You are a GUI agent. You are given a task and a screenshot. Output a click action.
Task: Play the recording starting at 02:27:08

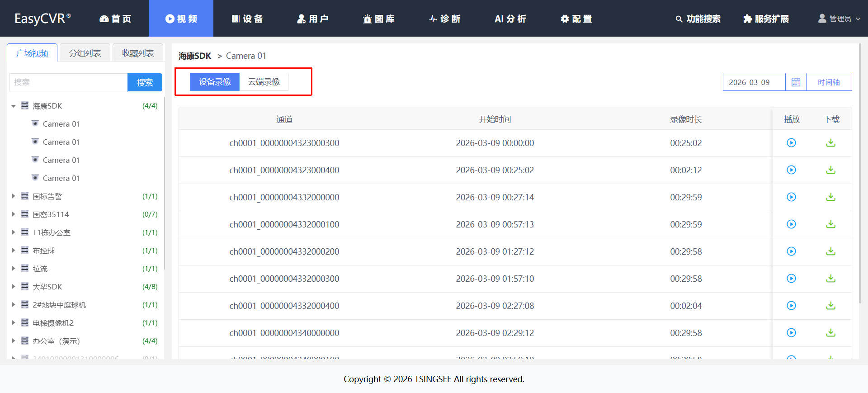(791, 306)
